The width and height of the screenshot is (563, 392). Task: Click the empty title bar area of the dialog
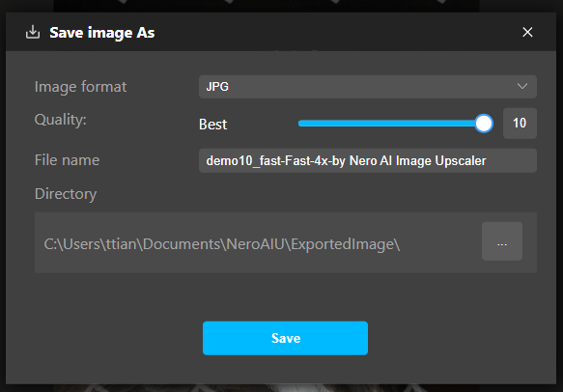(x=338, y=32)
